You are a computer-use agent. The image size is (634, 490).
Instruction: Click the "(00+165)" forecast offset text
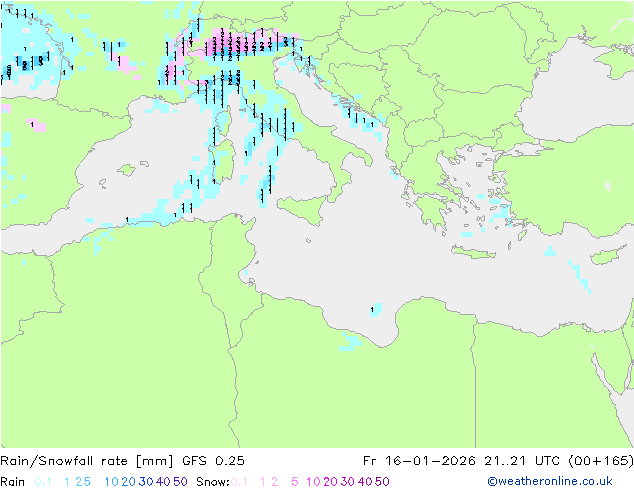click(600, 461)
